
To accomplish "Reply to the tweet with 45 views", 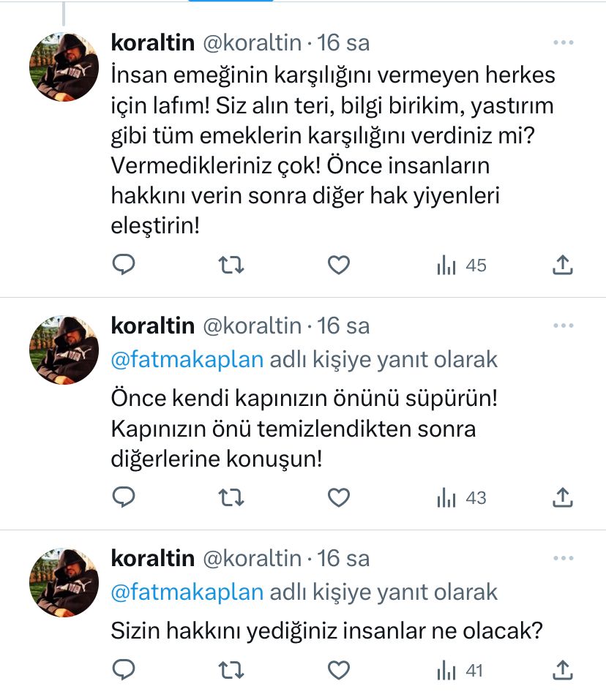I will 123,266.
